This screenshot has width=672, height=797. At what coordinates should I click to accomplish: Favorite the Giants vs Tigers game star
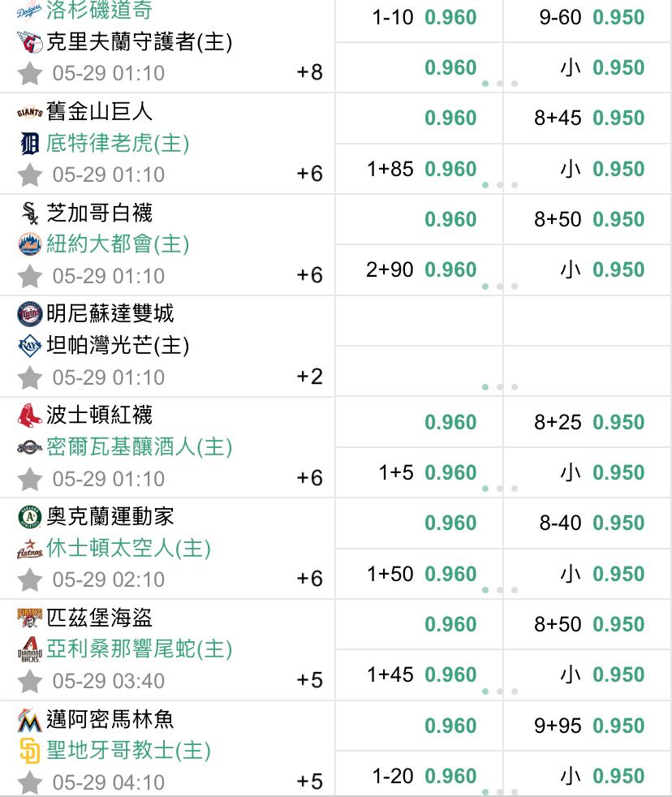(x=29, y=174)
